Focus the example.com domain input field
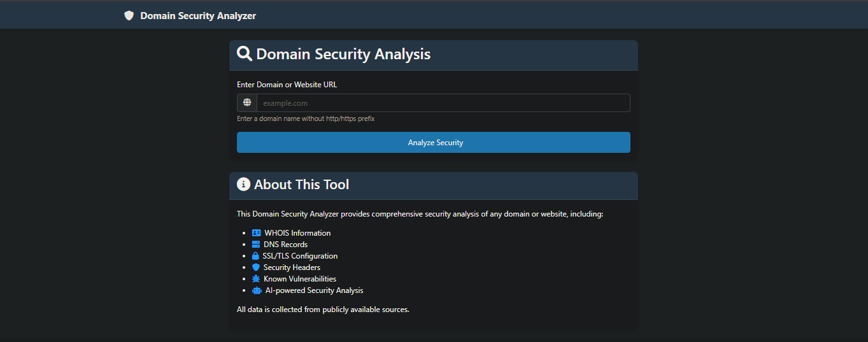 click(x=443, y=103)
